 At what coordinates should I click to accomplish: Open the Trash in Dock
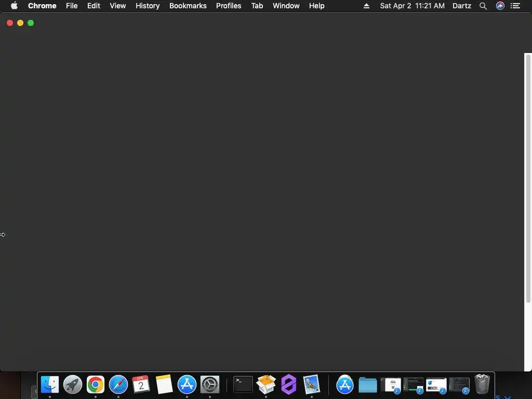[482, 384]
